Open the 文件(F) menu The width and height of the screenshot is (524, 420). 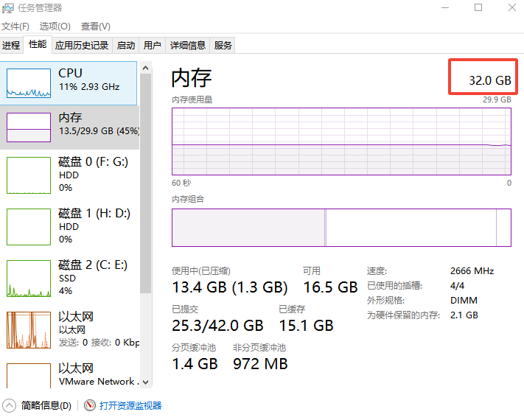(15, 26)
